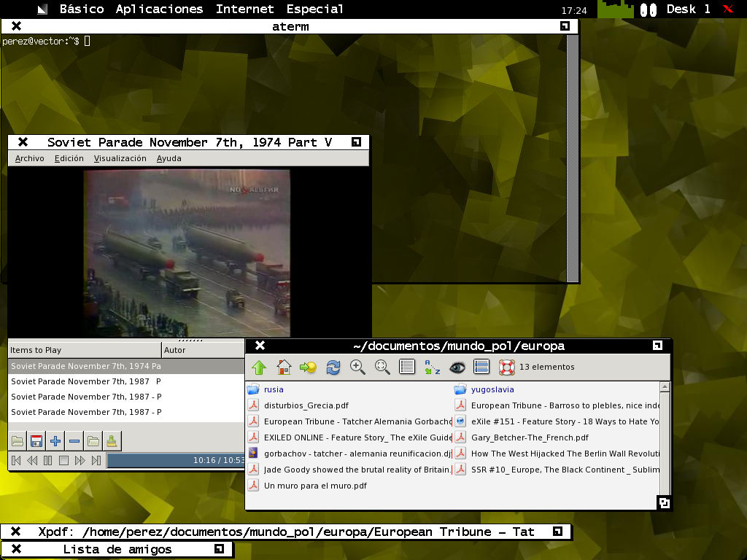Skip to the previous track
The width and height of the screenshot is (747, 560).
[x=16, y=461]
